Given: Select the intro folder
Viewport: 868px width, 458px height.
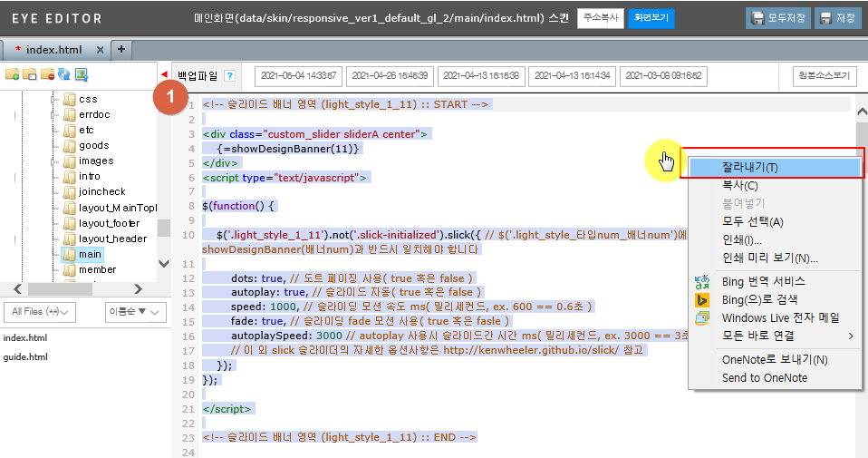Looking at the screenshot, I should tap(89, 176).
